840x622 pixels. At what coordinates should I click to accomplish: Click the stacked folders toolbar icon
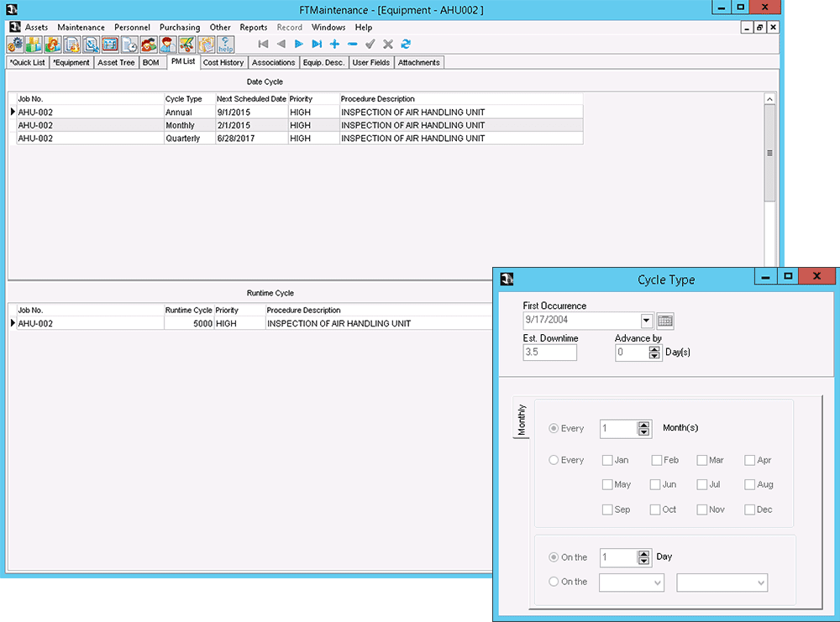pos(206,44)
